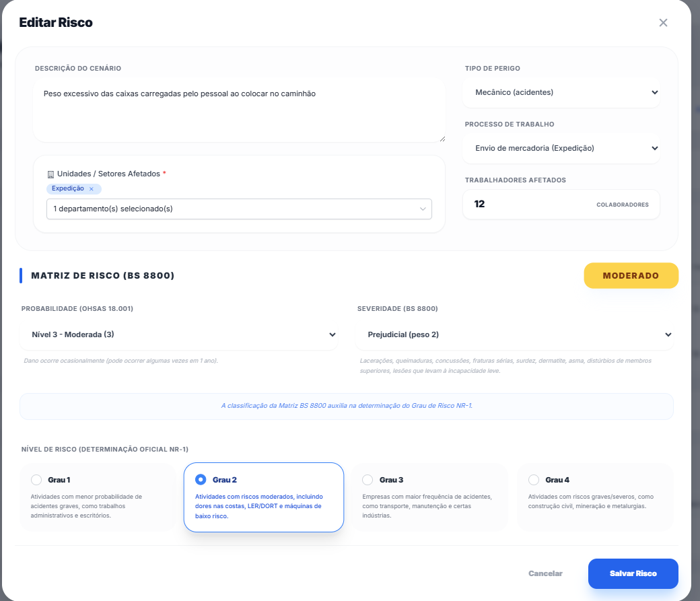Click the building icon beside Unidades / Setores Afetados
The width and height of the screenshot is (700, 601).
point(50,174)
